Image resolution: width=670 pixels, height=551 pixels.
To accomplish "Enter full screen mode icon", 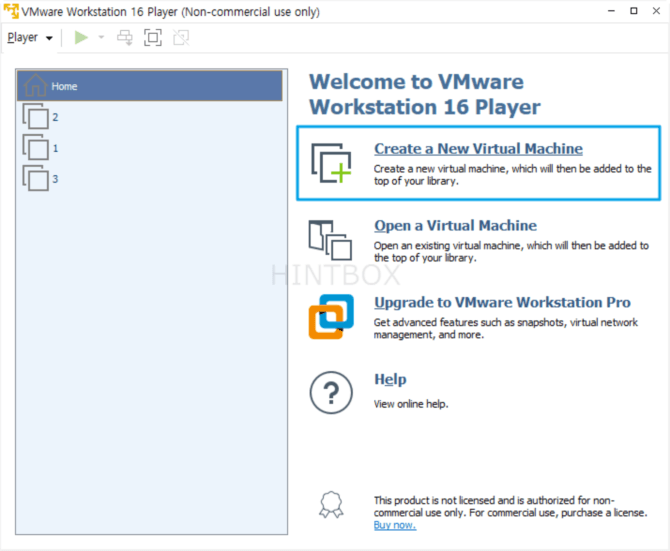I will coord(153,38).
